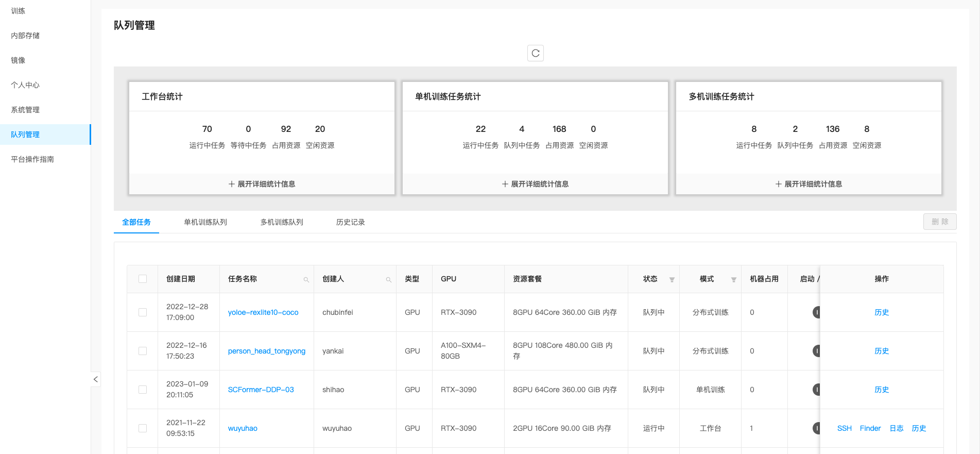Click creator name chubinfei
This screenshot has width=980, height=454.
338,312
